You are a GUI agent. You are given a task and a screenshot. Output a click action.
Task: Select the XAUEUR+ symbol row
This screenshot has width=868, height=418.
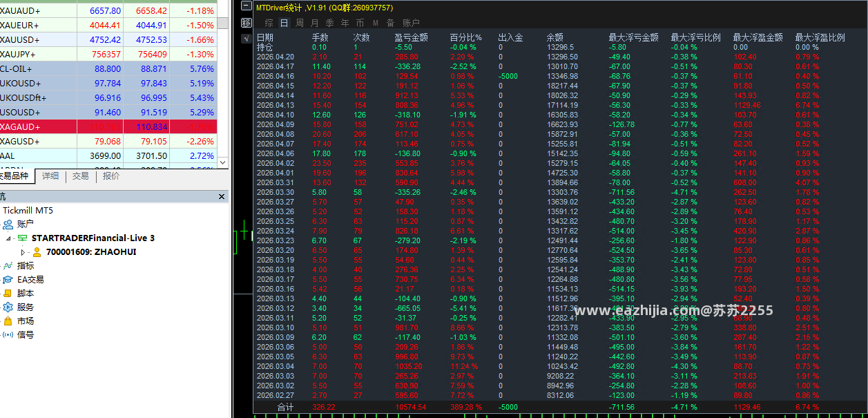coord(108,25)
